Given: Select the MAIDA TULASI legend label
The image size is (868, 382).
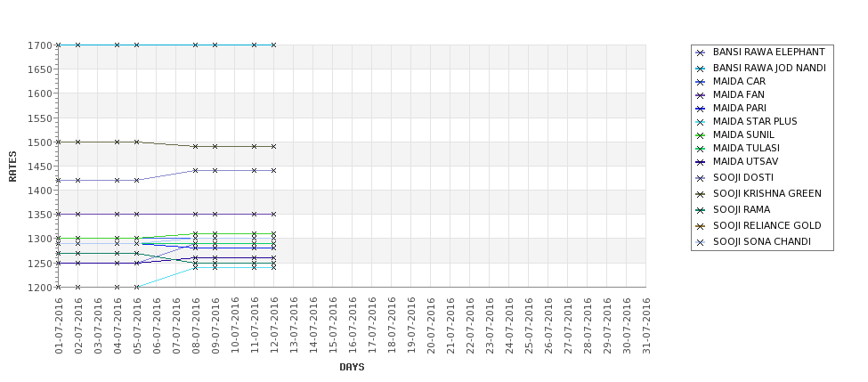Looking at the screenshot, I should [x=746, y=148].
